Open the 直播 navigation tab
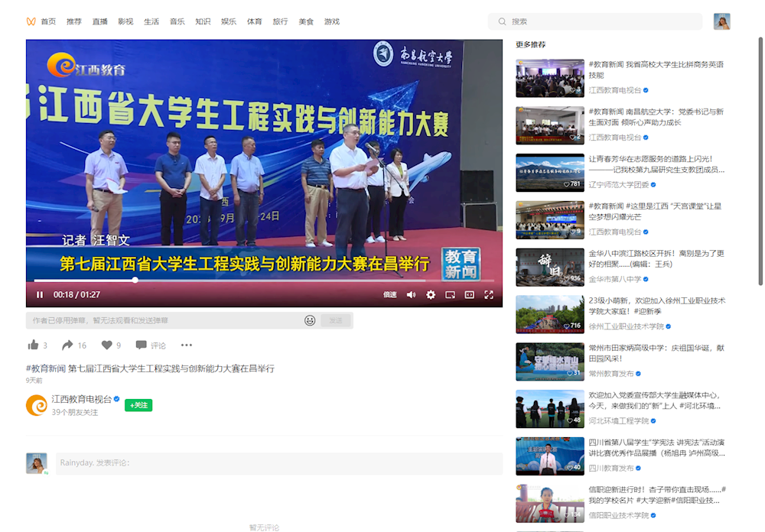The image size is (765, 532). pos(99,21)
